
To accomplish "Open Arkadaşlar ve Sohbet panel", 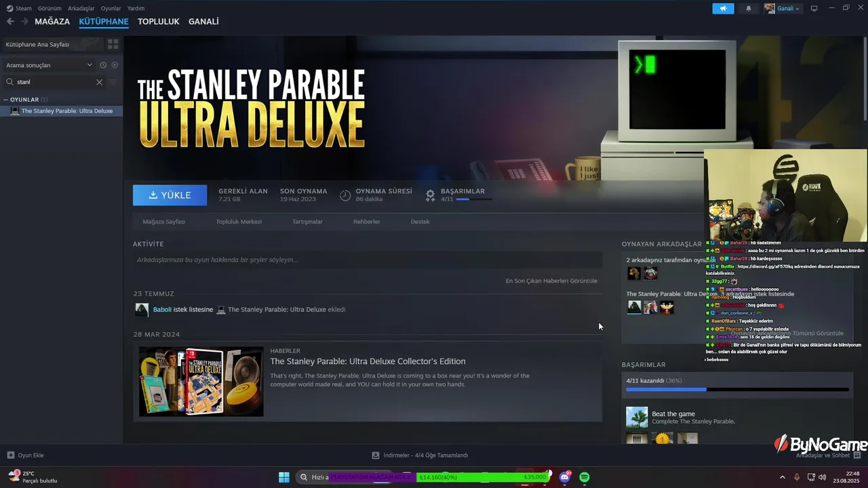I will click(x=829, y=455).
